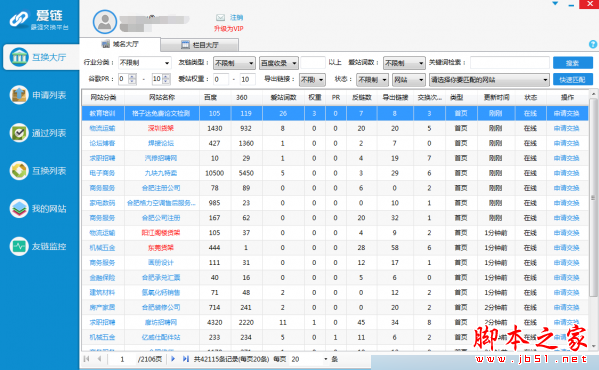Focus the 百度收录 threshold input before 以上
This screenshot has height=370, width=599.
click(x=312, y=63)
